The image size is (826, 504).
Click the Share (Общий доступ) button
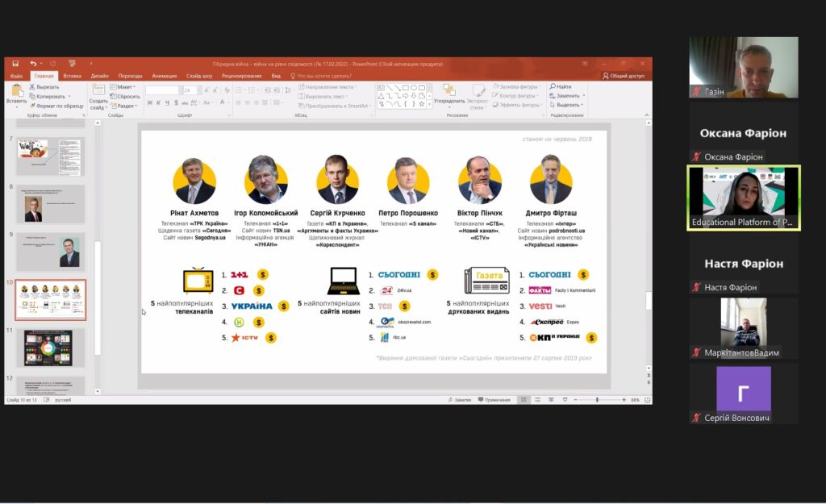(624, 76)
